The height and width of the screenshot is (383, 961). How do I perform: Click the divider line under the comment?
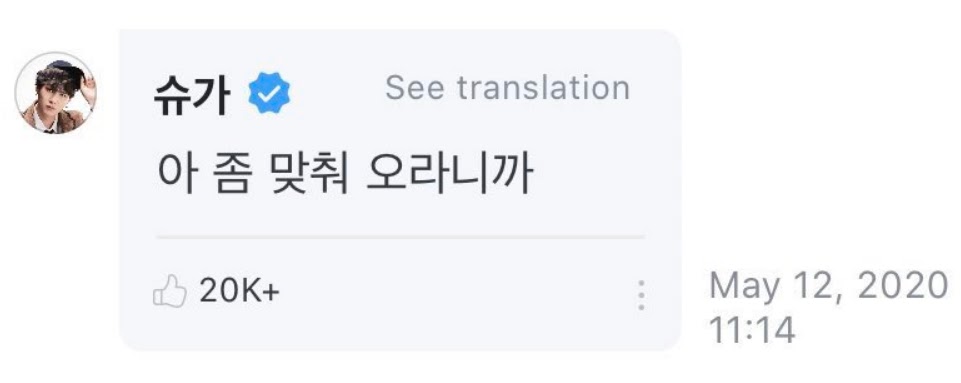coord(400,237)
